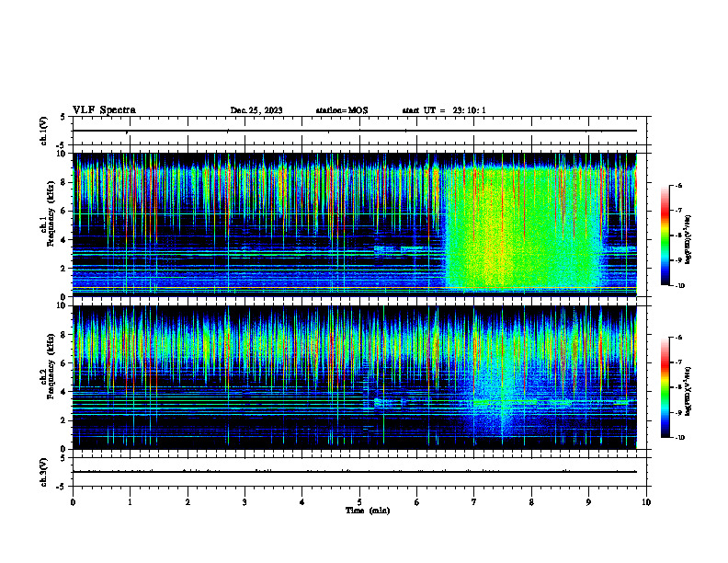Screen dimensions: 728x563
Task: Click tick label 6 on the Time axis
Action: pyautogui.click(x=416, y=502)
